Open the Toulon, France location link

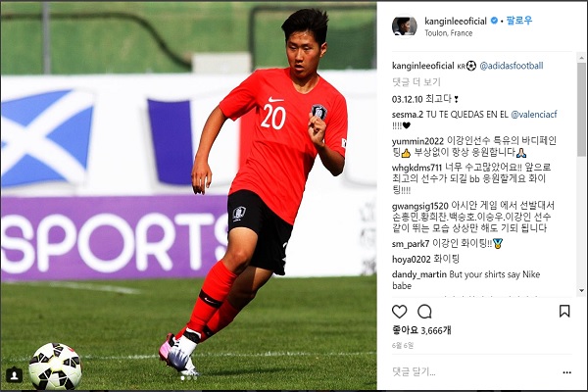tap(449, 33)
